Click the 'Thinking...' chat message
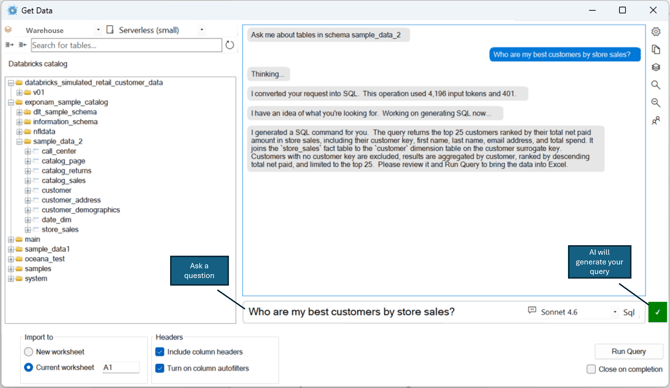 268,74
